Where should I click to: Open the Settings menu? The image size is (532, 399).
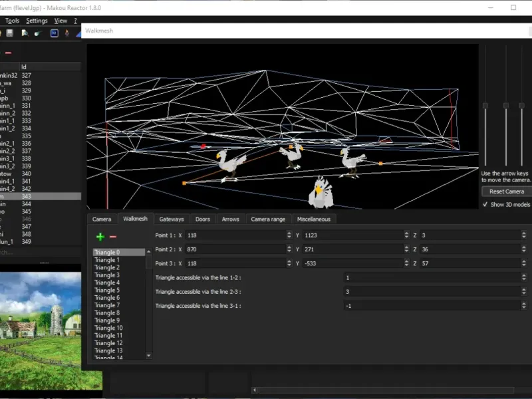click(x=37, y=21)
